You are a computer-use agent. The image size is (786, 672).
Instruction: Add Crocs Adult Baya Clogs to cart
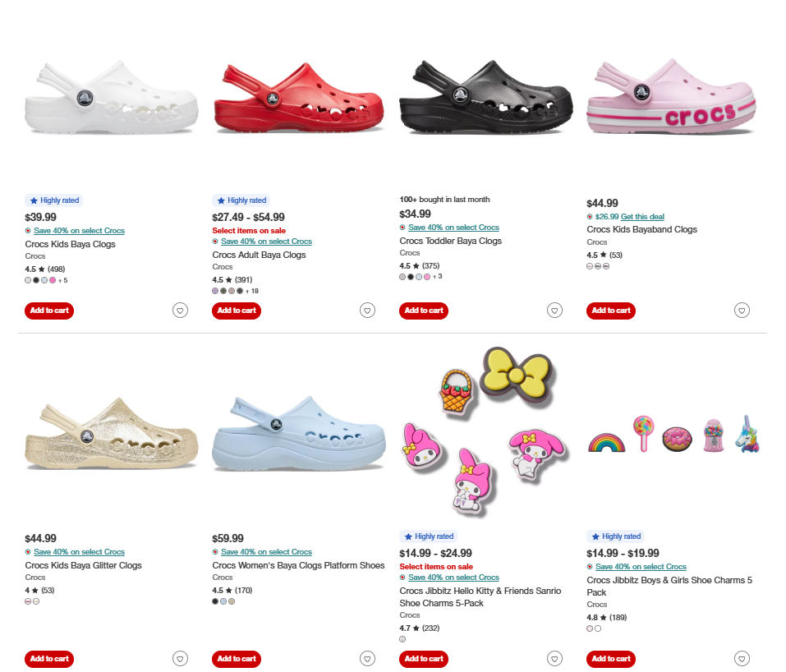pyautogui.click(x=237, y=311)
